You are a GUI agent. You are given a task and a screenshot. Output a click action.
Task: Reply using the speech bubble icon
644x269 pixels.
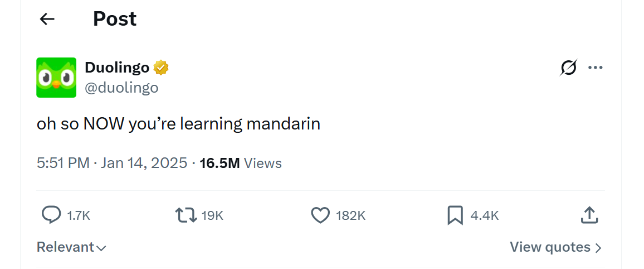click(x=51, y=215)
